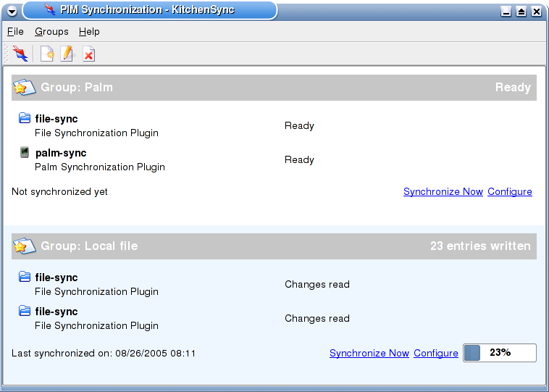Click Synchronize Now for Local file group

369,353
